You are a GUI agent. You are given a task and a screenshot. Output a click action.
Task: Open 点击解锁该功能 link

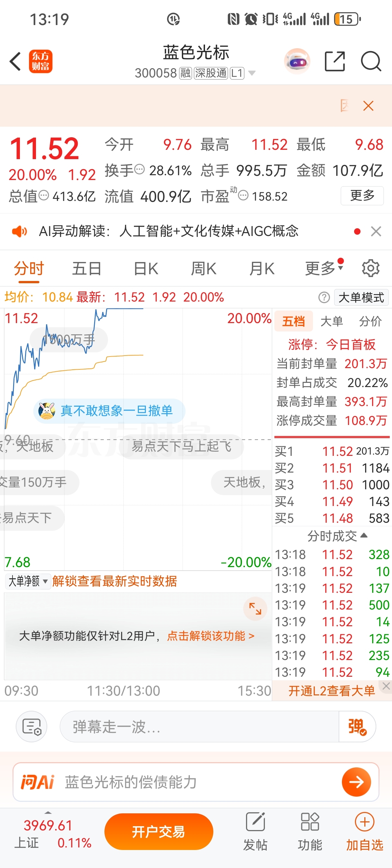pos(211,636)
